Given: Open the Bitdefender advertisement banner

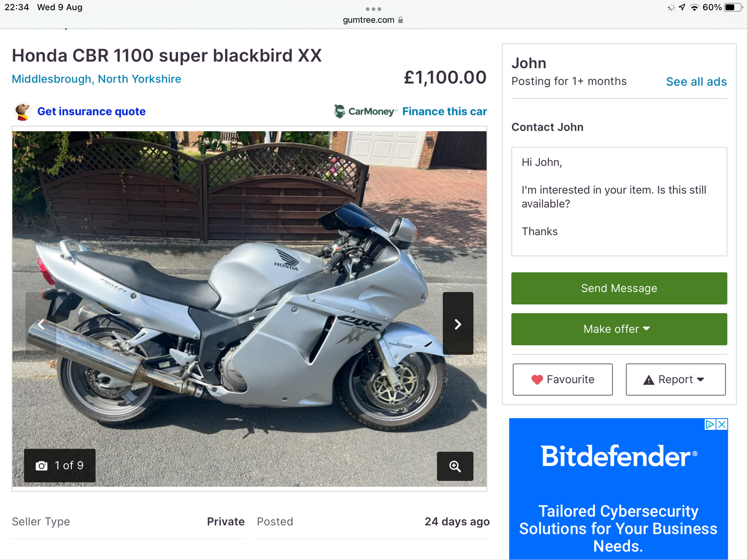Looking at the screenshot, I should point(618,495).
